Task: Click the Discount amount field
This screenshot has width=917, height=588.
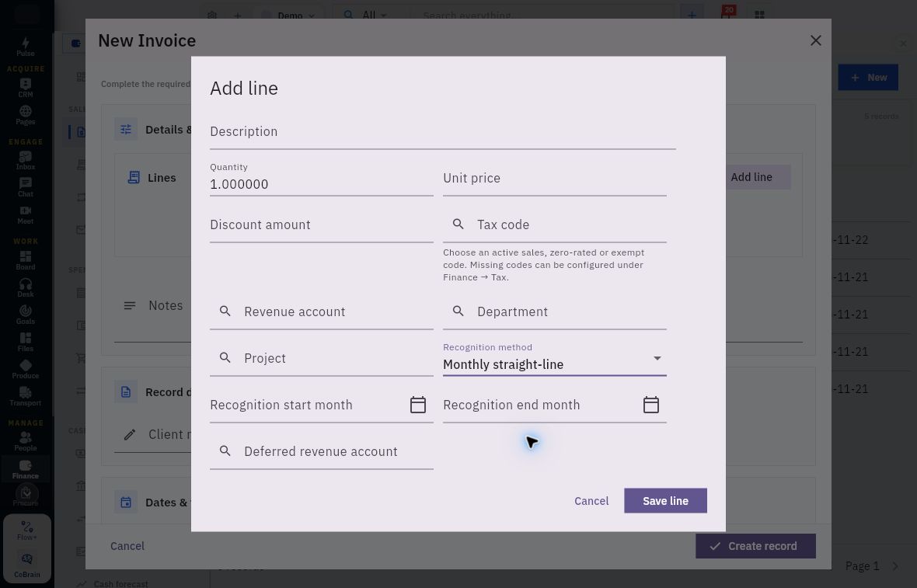Action: coord(322,225)
